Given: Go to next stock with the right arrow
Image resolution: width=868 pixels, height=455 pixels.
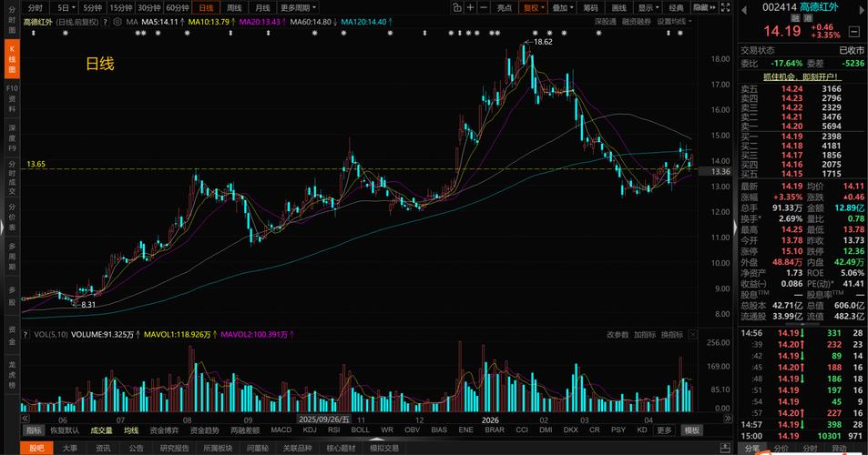Looking at the screenshot, I should 862,9.
